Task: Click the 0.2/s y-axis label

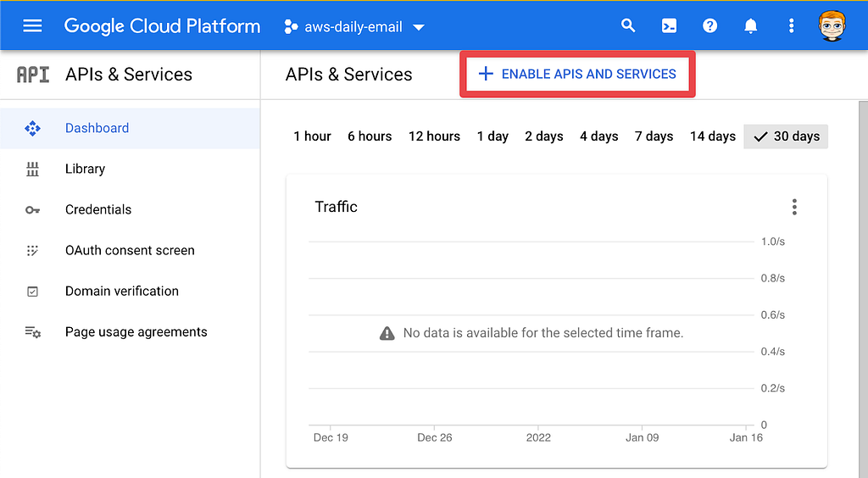Action: click(773, 388)
